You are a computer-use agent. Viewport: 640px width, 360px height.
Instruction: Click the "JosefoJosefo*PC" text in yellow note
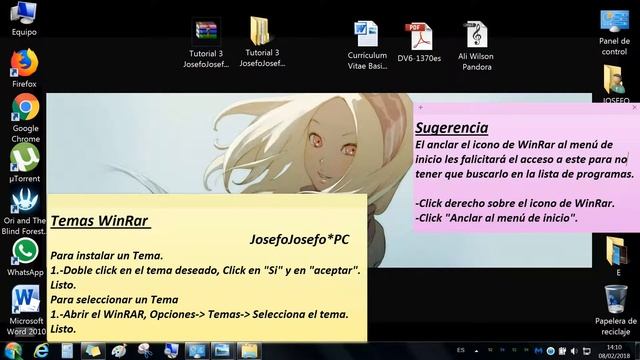(x=299, y=240)
